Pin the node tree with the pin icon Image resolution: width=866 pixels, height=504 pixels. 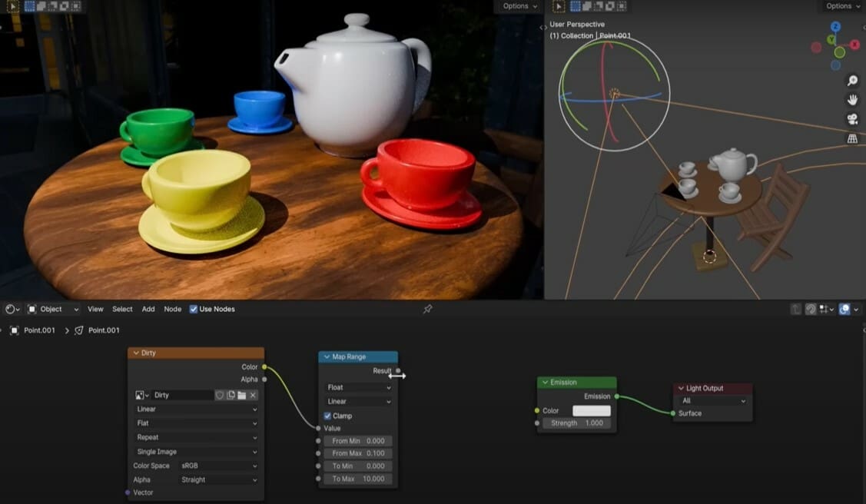[x=427, y=309]
